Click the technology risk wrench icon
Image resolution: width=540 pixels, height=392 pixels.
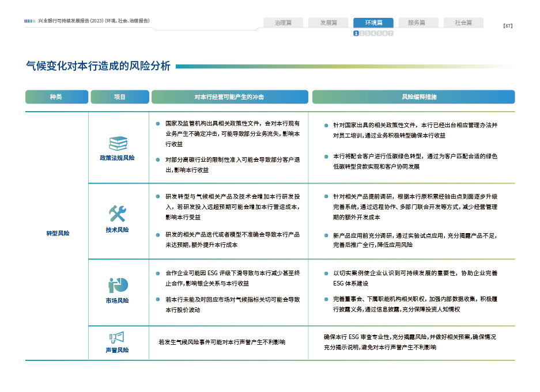(118, 214)
